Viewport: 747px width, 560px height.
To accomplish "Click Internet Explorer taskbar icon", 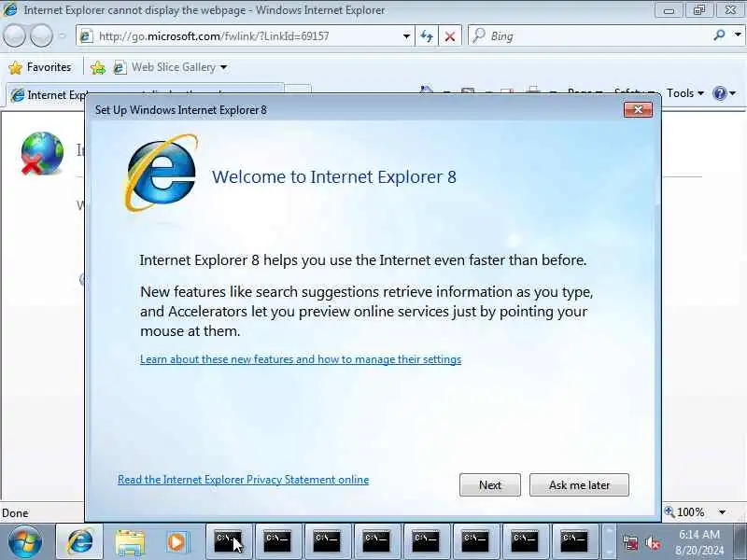I will (80, 542).
